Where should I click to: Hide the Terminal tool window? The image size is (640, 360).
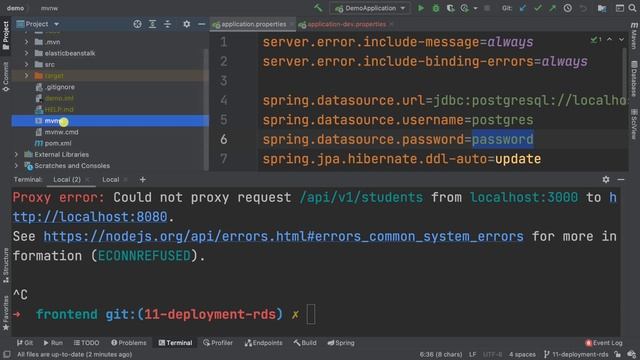tap(621, 180)
